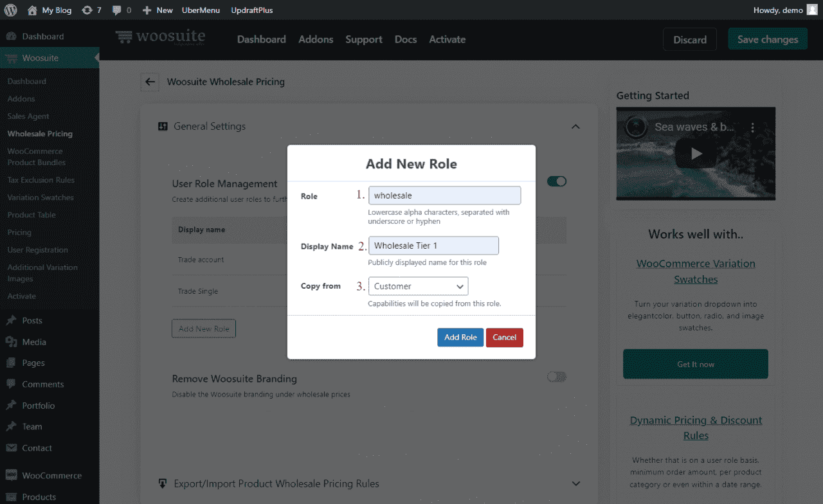Viewport: 823px width, 504px height.
Task: Open the header Addons tab
Action: click(316, 39)
